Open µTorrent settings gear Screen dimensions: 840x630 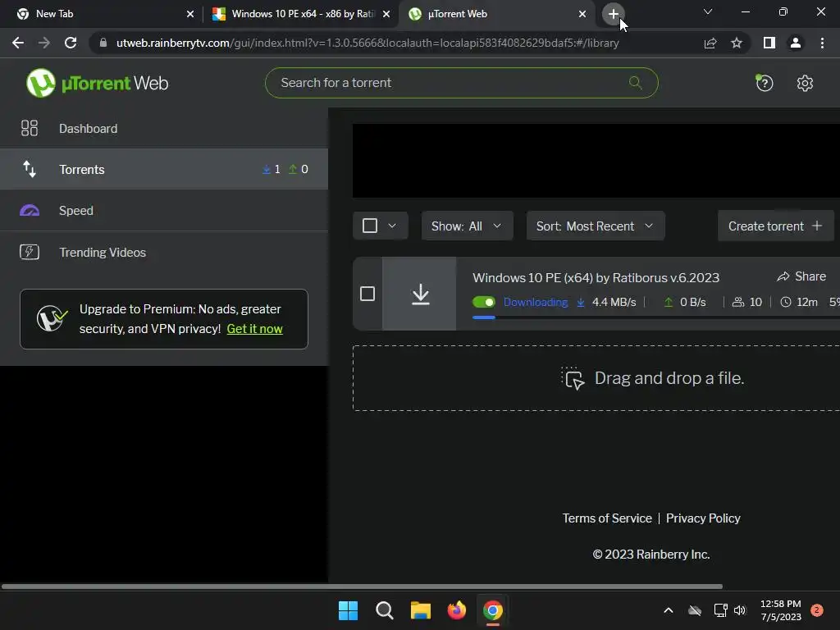tap(805, 83)
